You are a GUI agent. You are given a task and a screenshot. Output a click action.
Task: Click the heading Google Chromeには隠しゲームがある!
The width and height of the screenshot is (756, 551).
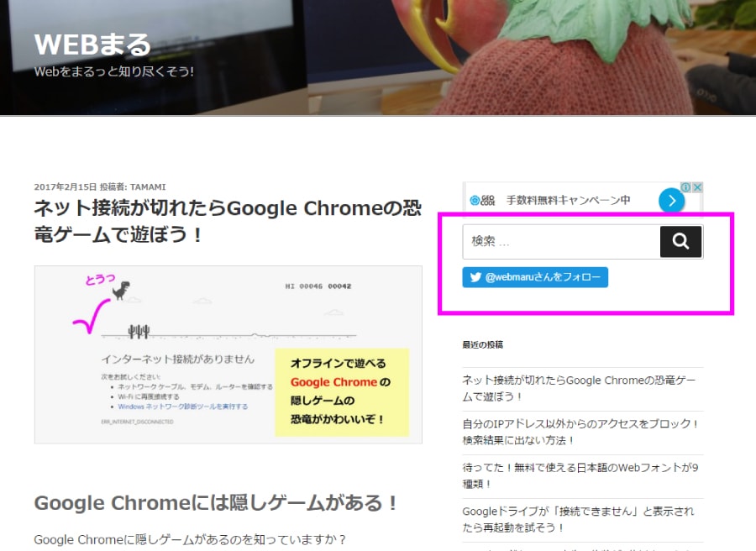pyautogui.click(x=215, y=503)
